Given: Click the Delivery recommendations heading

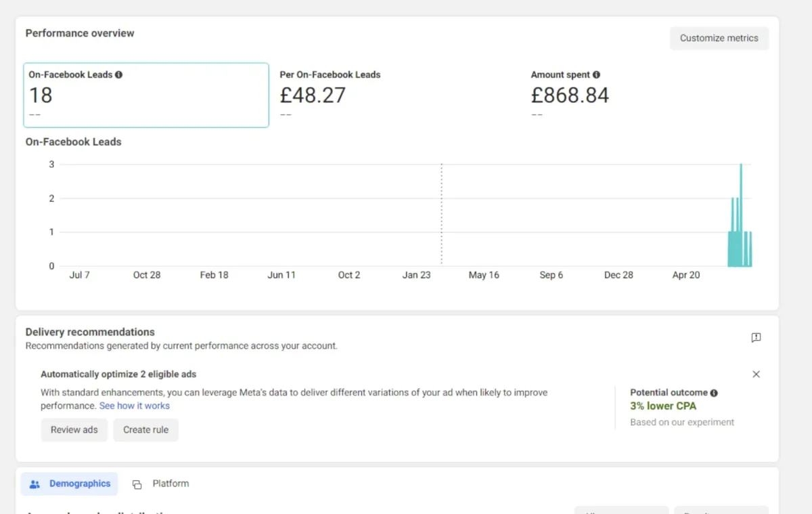Looking at the screenshot, I should coord(90,332).
